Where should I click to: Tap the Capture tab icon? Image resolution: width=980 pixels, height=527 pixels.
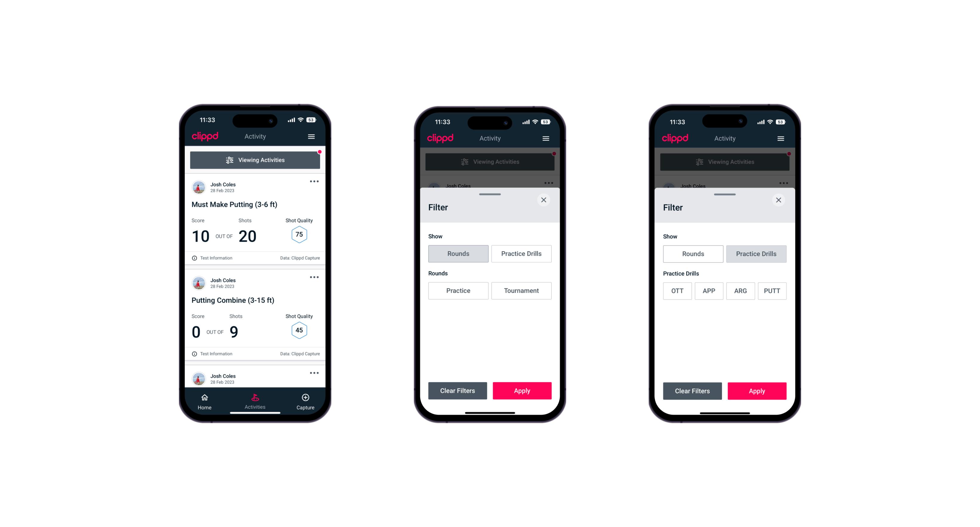(x=306, y=398)
